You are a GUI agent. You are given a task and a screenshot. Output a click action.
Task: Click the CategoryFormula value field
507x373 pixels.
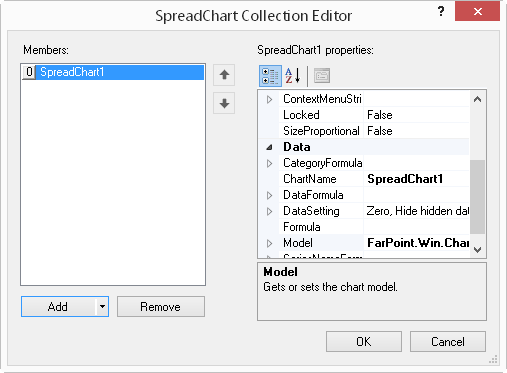coord(416,163)
